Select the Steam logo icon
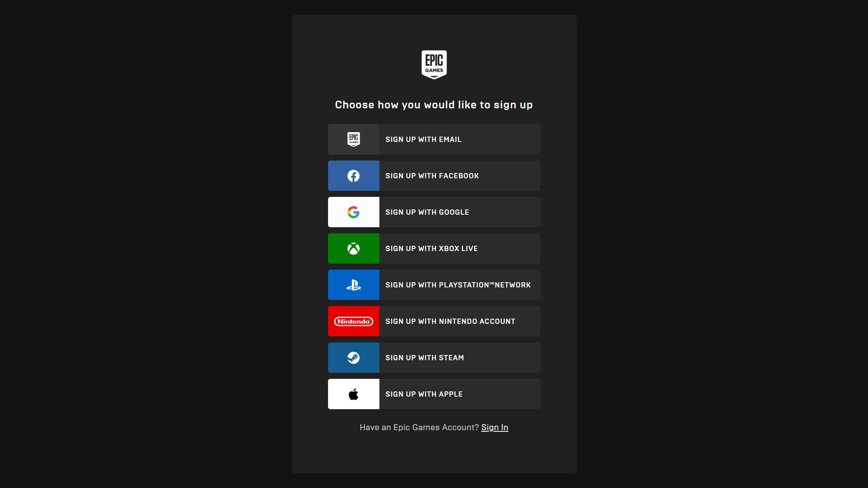The width and height of the screenshot is (868, 488). coord(354,357)
